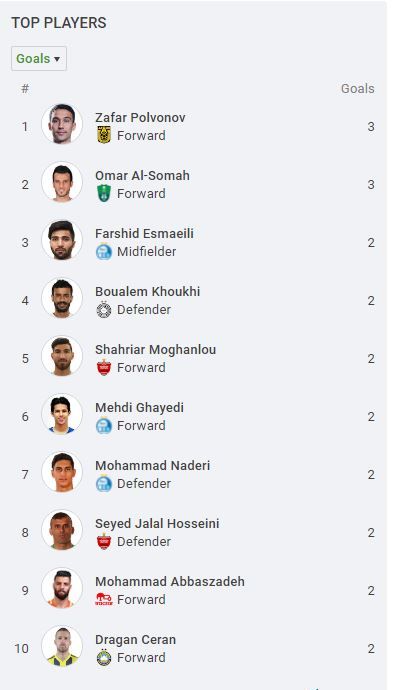Open Shahriar Moghanlou player profile link
This screenshot has width=397, height=690.
[155, 349]
